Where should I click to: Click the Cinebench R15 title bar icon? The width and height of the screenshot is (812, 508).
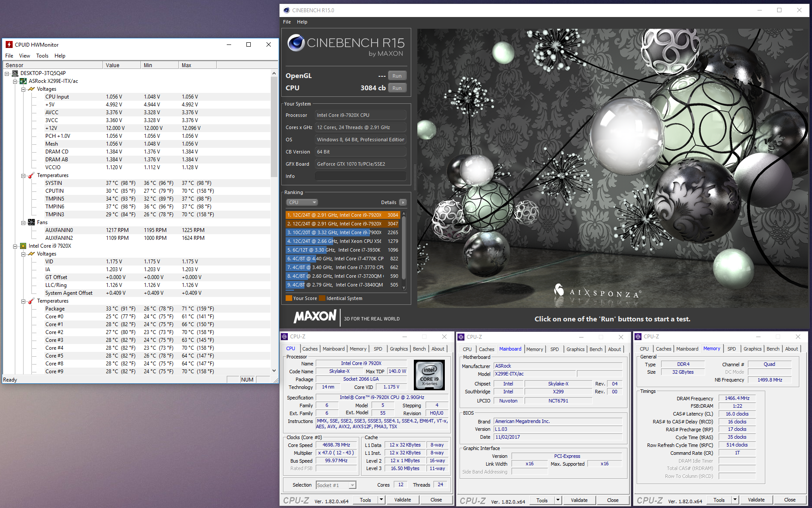click(x=287, y=10)
